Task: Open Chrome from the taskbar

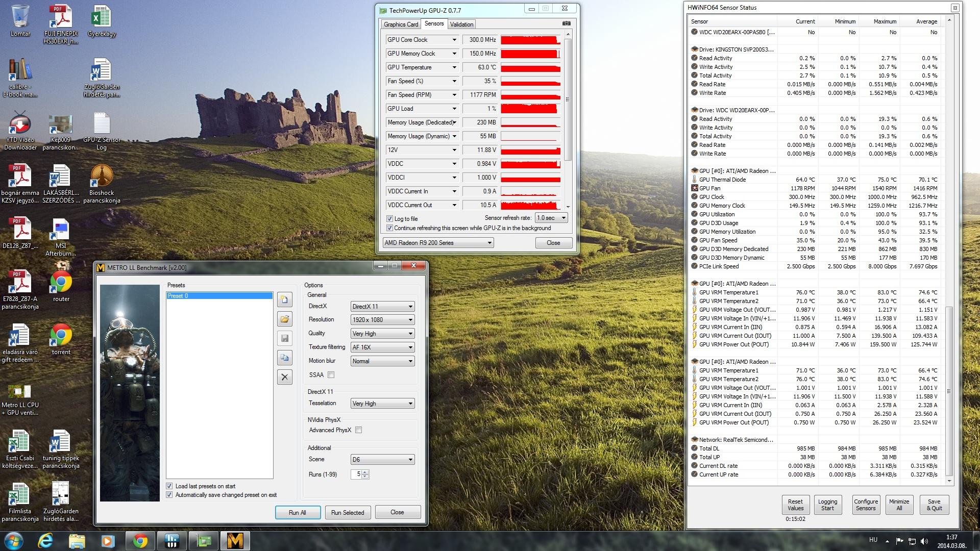Action: pyautogui.click(x=140, y=541)
